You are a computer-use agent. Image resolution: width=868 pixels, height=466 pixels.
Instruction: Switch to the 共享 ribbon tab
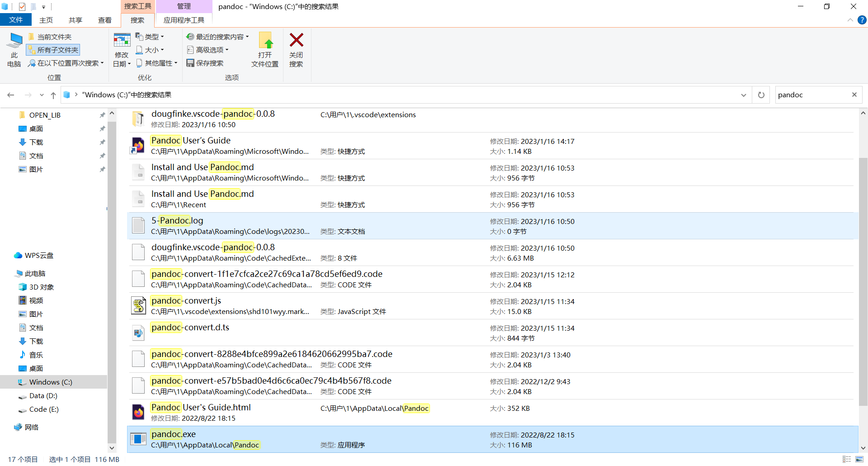click(x=75, y=20)
